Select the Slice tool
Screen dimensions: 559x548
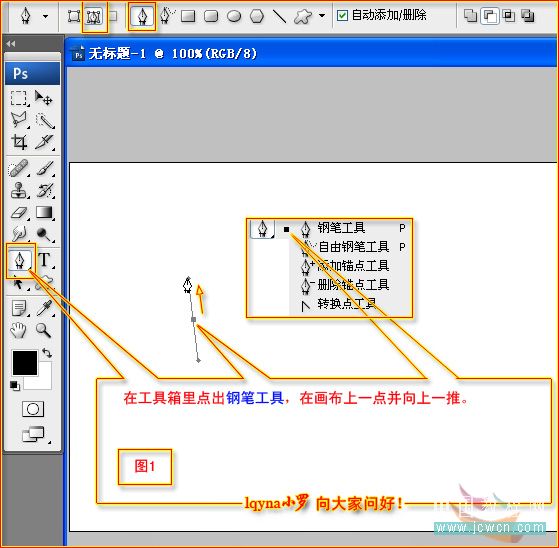point(45,142)
